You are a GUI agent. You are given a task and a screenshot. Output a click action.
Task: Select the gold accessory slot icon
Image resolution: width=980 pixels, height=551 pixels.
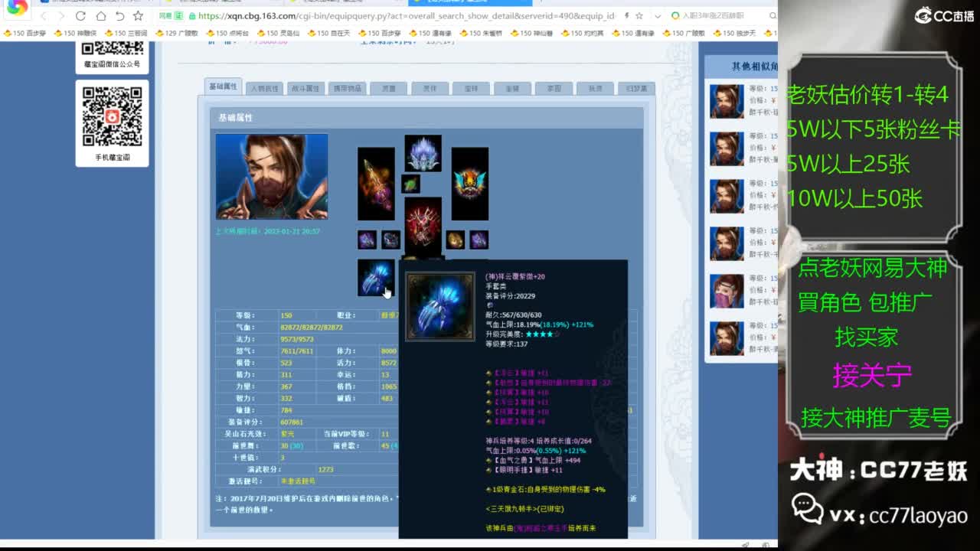click(456, 240)
